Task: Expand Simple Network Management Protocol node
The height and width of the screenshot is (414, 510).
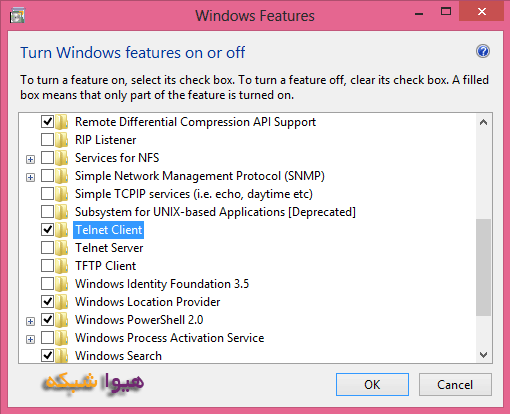Action: [30, 177]
